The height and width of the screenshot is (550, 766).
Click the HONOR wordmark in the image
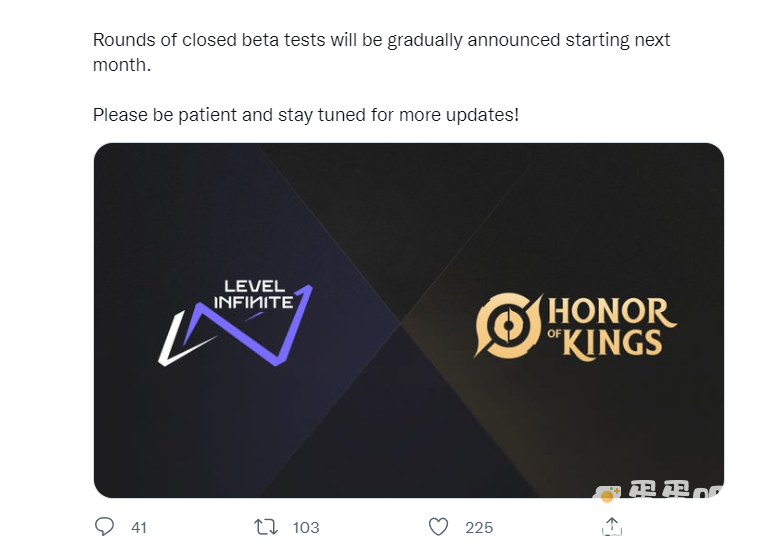pyautogui.click(x=611, y=312)
